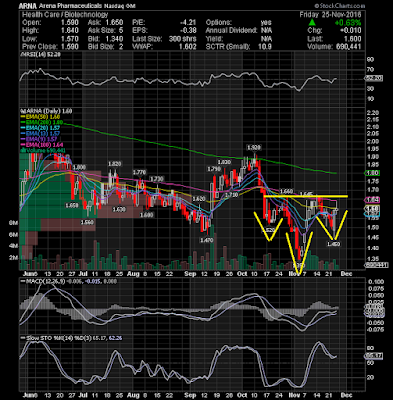Click the 2.20 price axis label
Viewport: 393px width, 400px height.
click(x=373, y=112)
